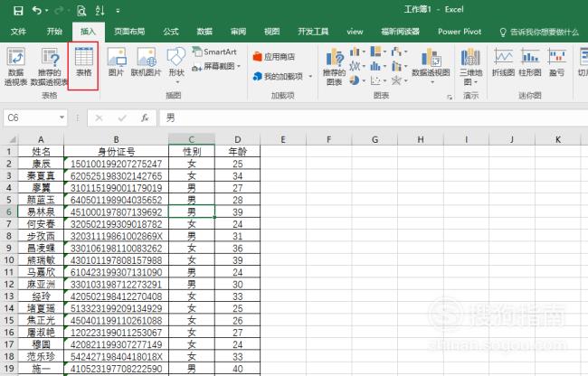The width and height of the screenshot is (588, 376).
Task: Open the 图表 group dialog launcher
Action: click(450, 97)
